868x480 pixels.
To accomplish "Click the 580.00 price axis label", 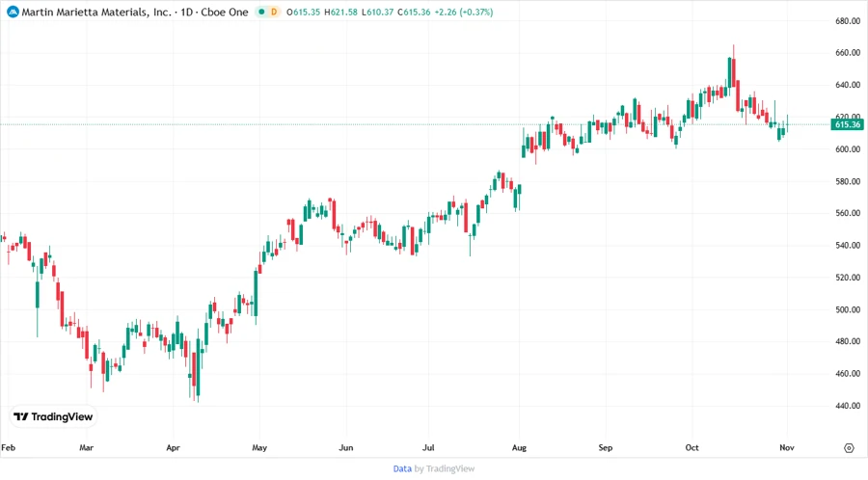I will (x=848, y=181).
